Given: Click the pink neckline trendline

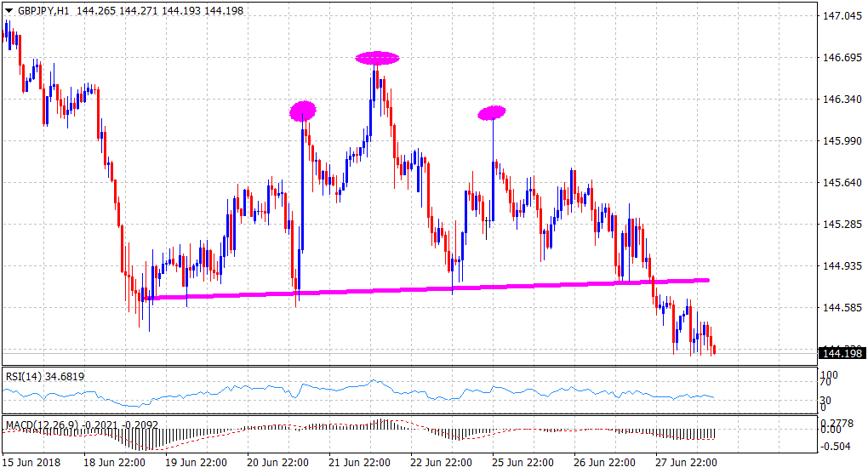Looking at the screenshot, I should pyautogui.click(x=425, y=289).
